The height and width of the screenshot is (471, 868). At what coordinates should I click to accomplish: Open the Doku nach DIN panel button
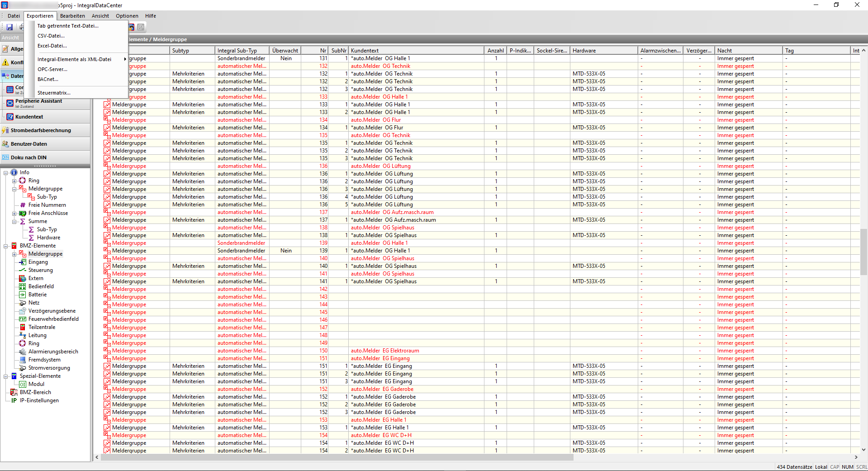click(x=45, y=157)
